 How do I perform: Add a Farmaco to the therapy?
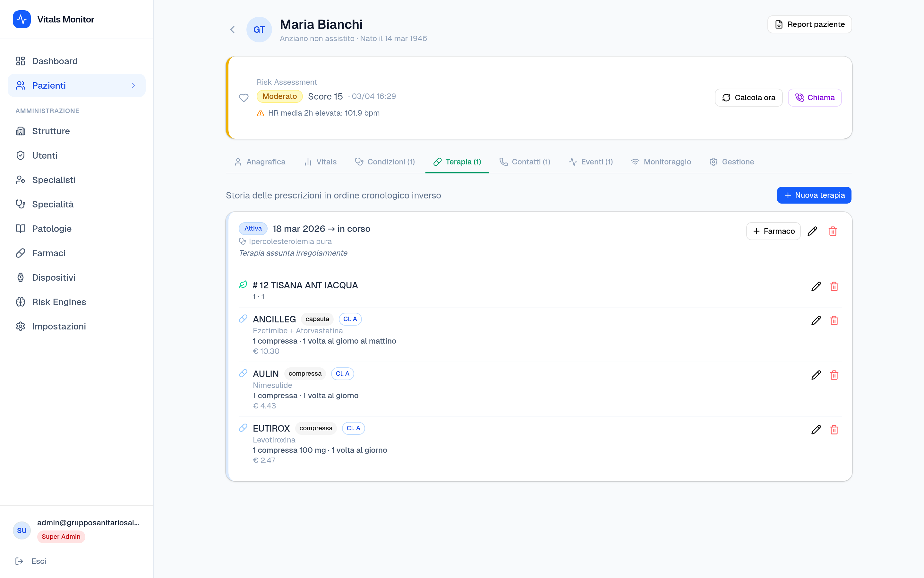[773, 231]
